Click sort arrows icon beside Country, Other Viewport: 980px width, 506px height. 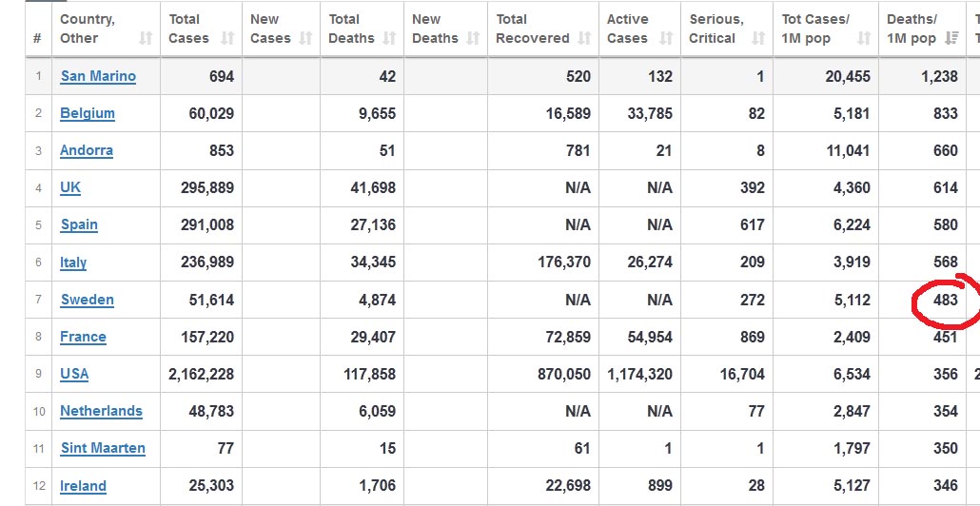point(145,38)
